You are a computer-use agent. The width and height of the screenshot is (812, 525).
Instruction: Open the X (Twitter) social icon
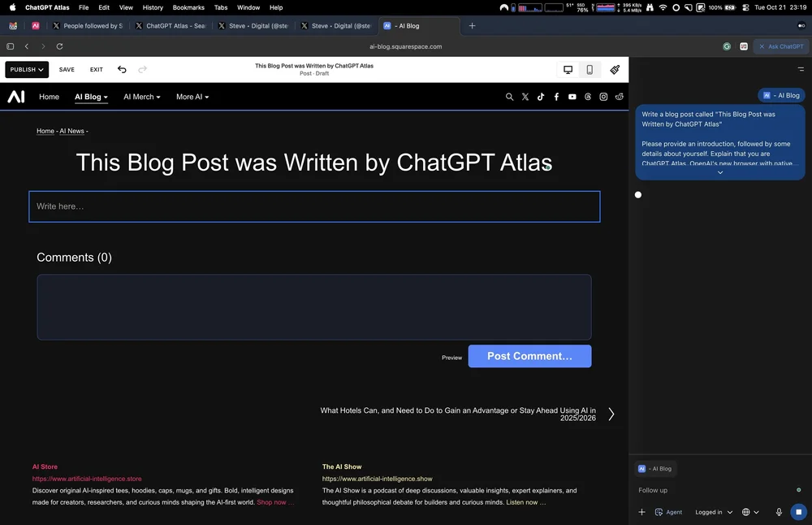525,97
